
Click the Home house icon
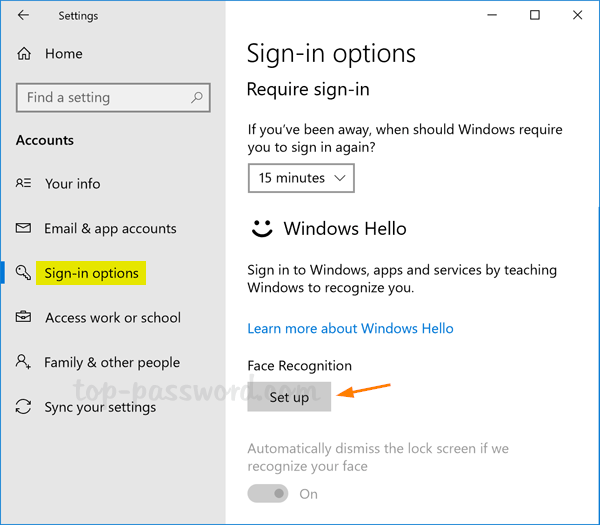[24, 53]
